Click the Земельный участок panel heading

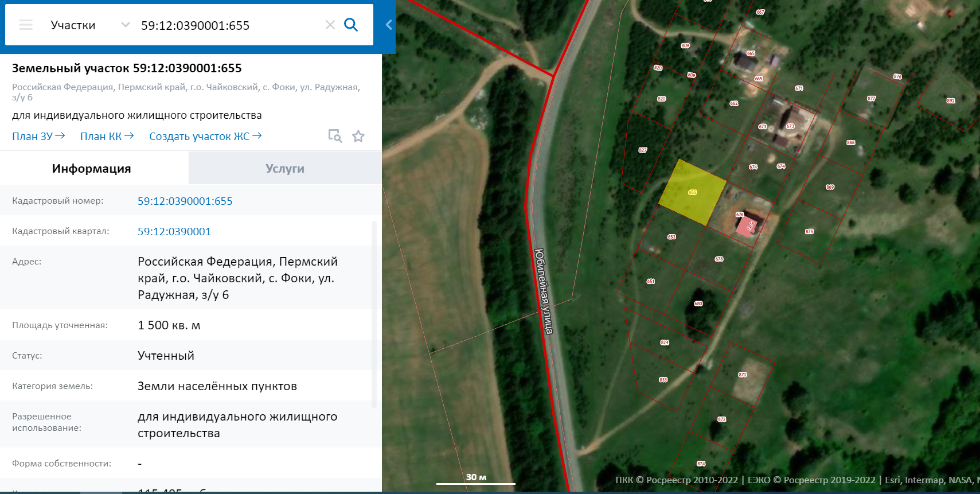click(x=127, y=68)
